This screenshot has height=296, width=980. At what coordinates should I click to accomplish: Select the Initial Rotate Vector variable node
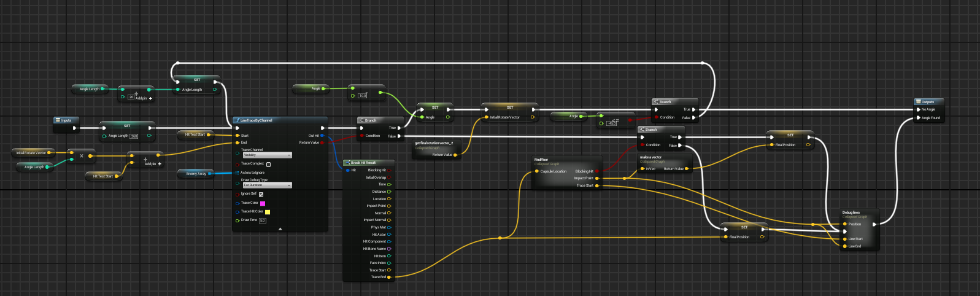coord(33,153)
